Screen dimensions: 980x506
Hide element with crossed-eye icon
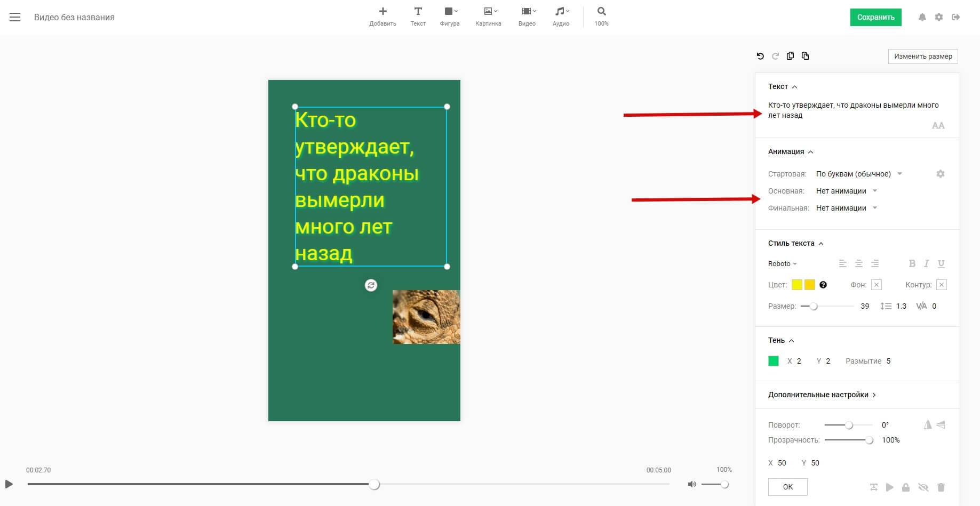pyautogui.click(x=923, y=487)
